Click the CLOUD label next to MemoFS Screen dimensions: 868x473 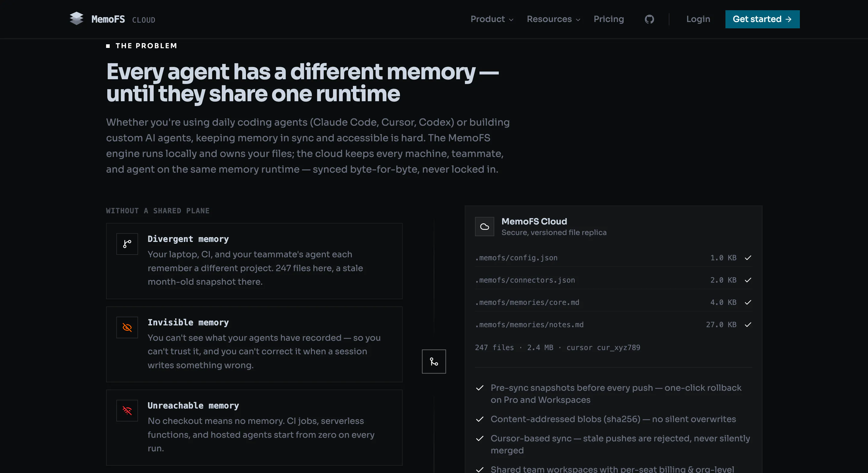[x=143, y=20]
